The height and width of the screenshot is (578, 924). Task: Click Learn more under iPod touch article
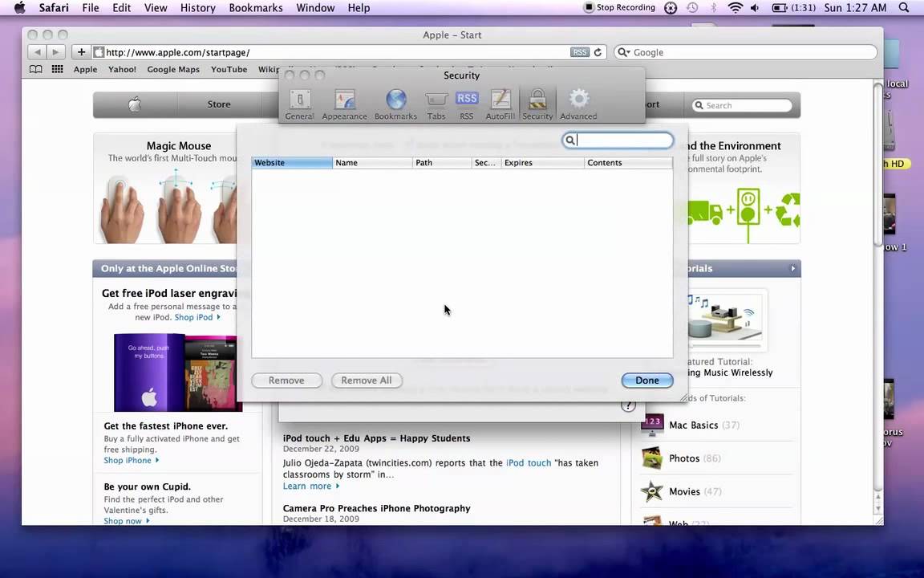(x=310, y=486)
